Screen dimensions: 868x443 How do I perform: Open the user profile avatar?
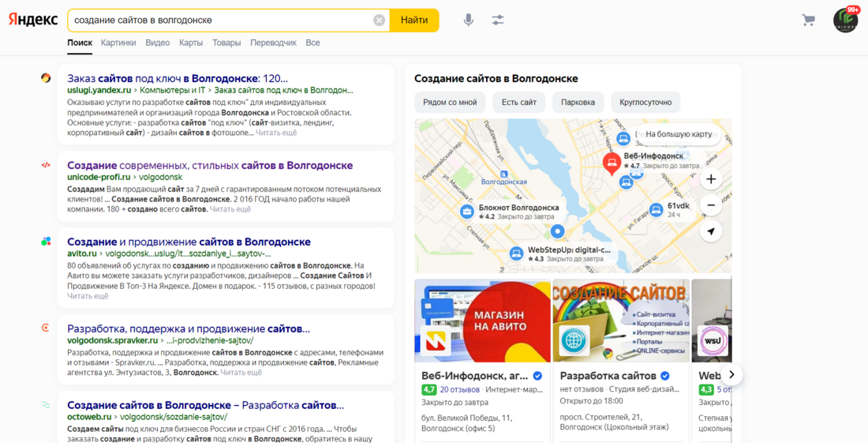(845, 21)
